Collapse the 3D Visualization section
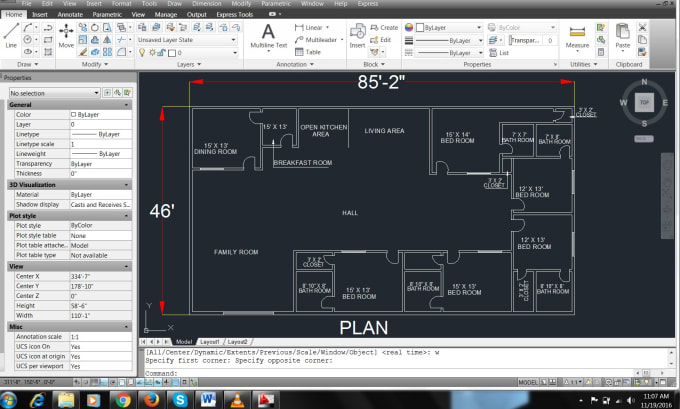 point(126,185)
